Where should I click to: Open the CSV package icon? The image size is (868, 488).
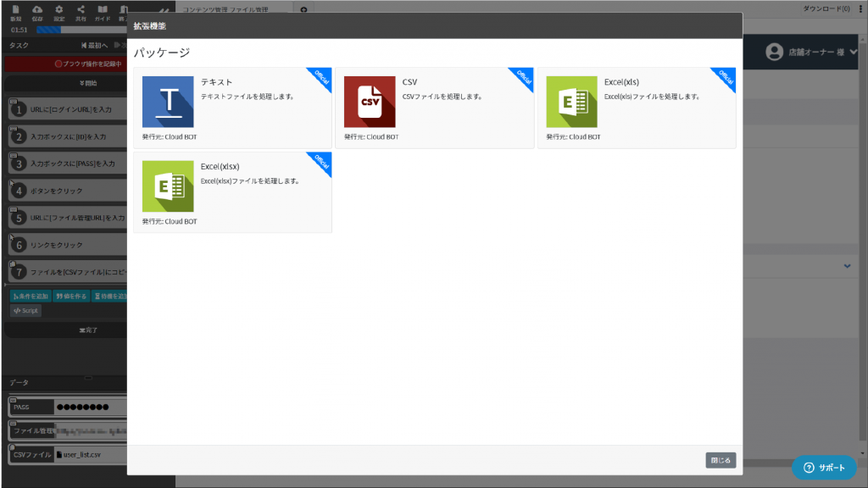pos(370,102)
